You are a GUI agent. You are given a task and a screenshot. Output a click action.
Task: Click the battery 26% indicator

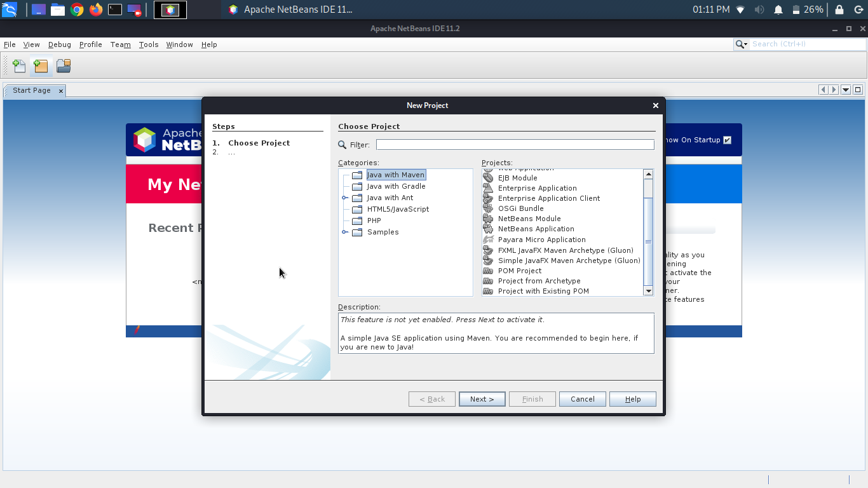click(x=808, y=10)
